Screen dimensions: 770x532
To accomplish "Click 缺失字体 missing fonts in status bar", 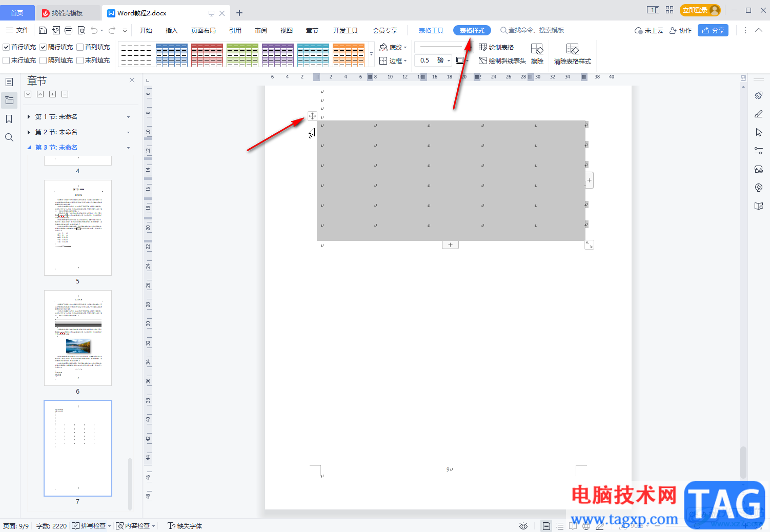I will click(x=185, y=526).
